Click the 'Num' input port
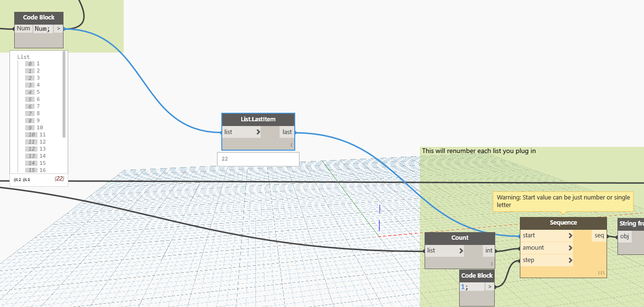The image size is (644, 307). pyautogui.click(x=23, y=29)
